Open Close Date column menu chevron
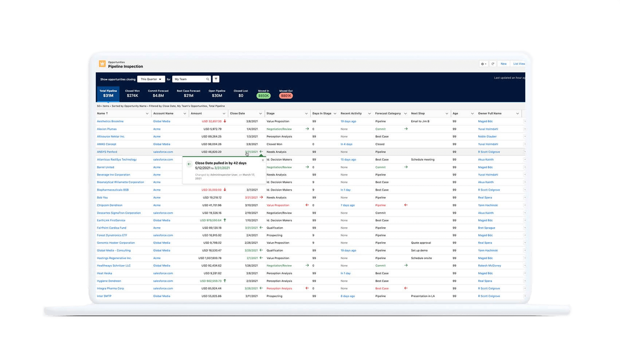 [260, 114]
